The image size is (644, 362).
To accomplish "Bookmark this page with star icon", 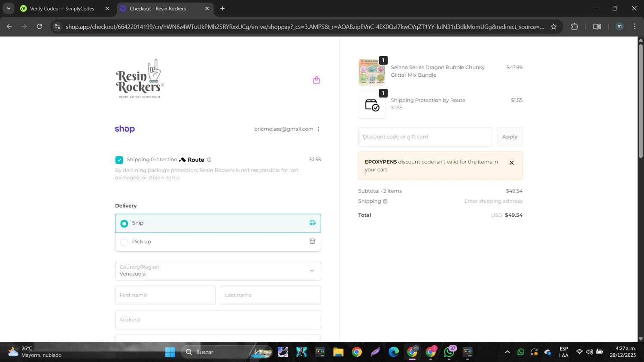I will (554, 27).
